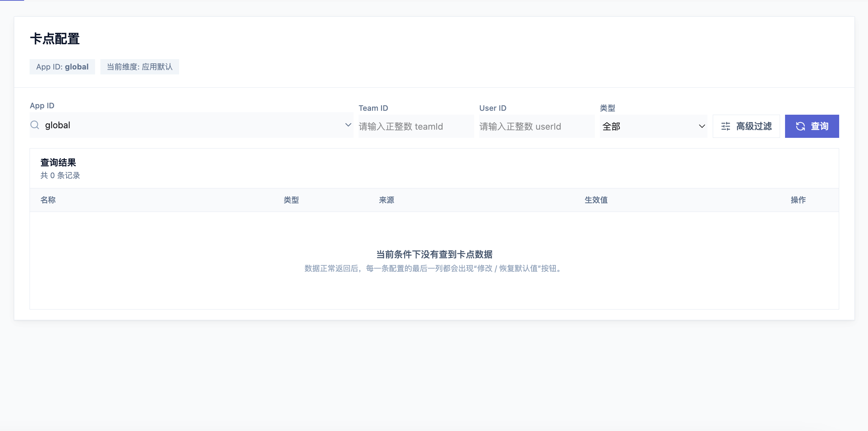
Task: Click the 类型 table column header
Action: click(291, 200)
